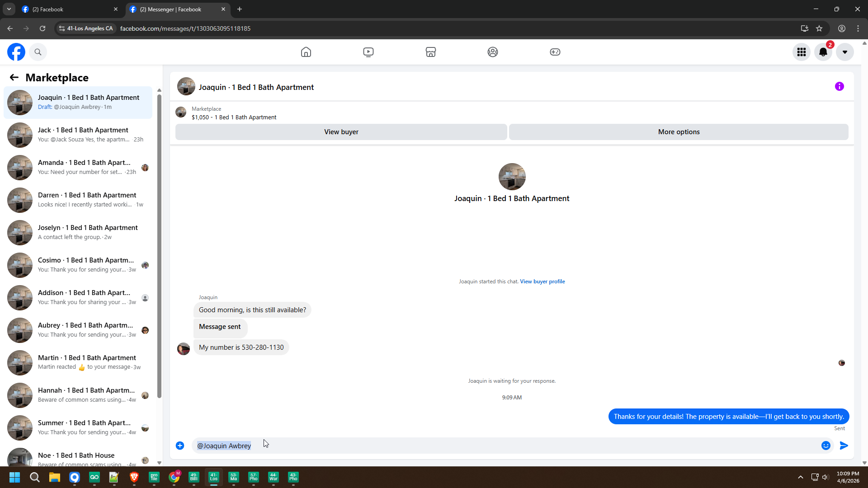Click the message input field

(x=506, y=446)
